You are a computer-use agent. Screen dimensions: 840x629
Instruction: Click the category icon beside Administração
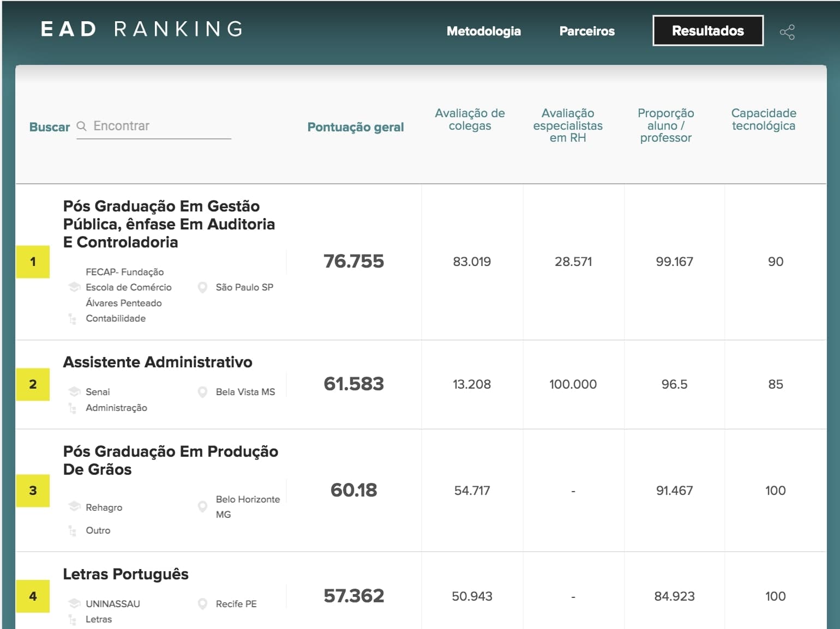pyautogui.click(x=71, y=407)
